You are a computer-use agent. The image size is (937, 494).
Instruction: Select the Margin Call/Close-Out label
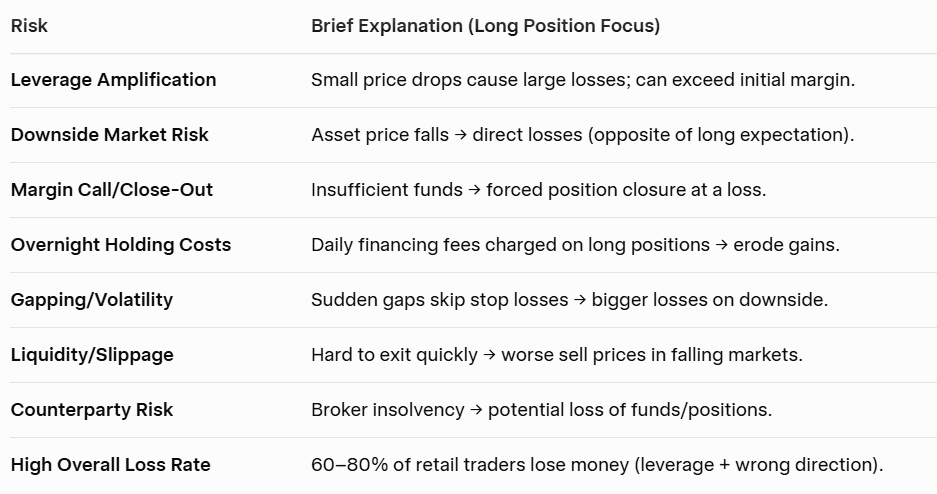[111, 190]
